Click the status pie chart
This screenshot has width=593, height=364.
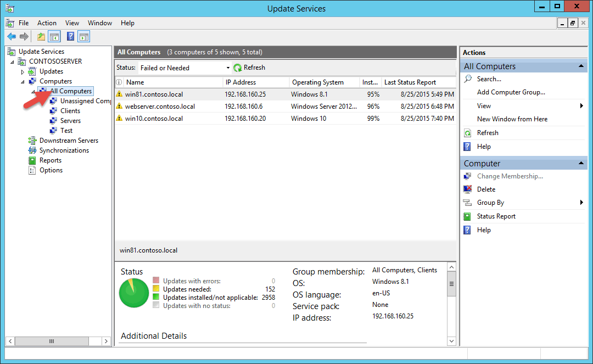click(x=134, y=293)
